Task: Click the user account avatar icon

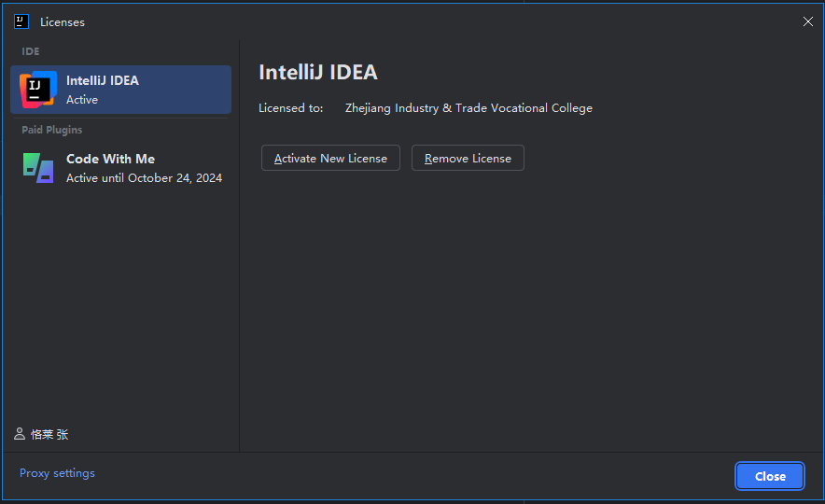Action: coord(20,434)
